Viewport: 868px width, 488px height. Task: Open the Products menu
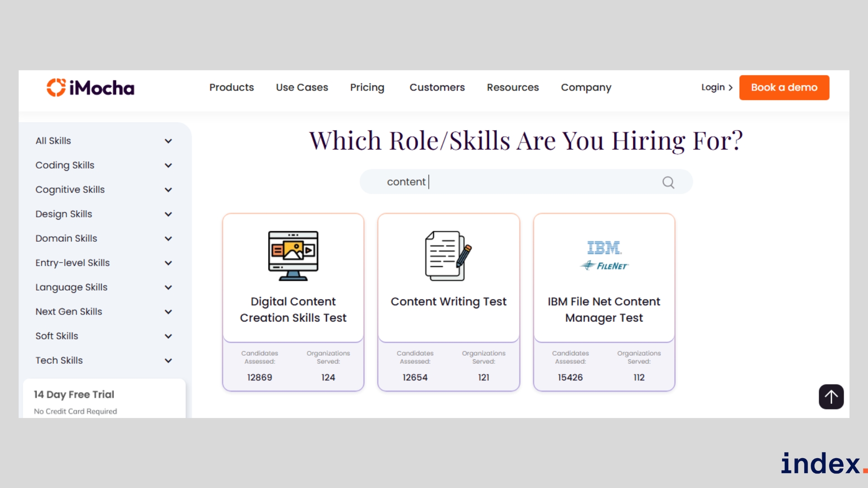[231, 87]
